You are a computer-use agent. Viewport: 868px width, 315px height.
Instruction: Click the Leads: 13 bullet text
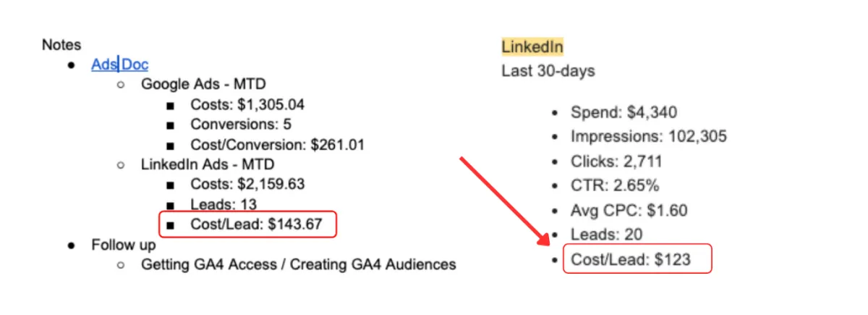pos(224,205)
